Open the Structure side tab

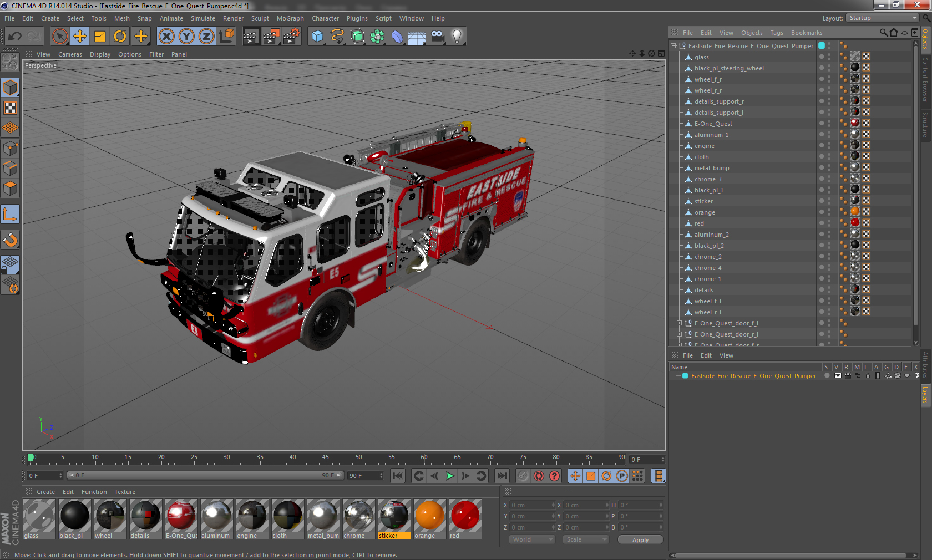click(x=925, y=124)
